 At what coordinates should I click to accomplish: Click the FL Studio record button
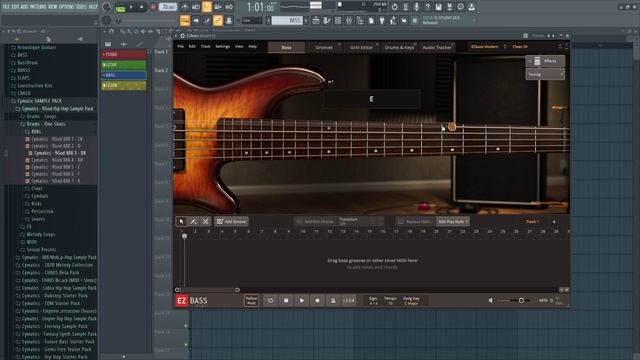click(x=153, y=7)
